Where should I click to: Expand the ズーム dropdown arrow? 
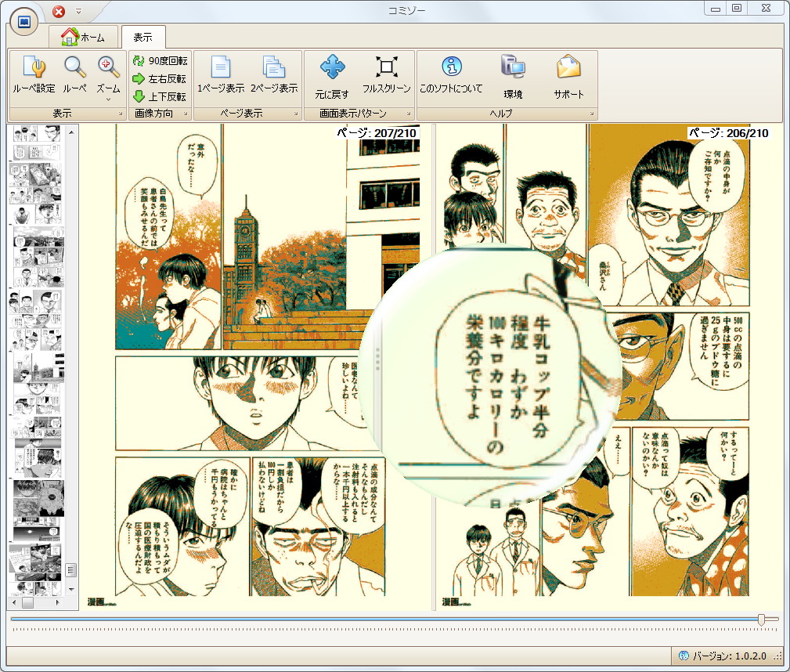coord(108,99)
